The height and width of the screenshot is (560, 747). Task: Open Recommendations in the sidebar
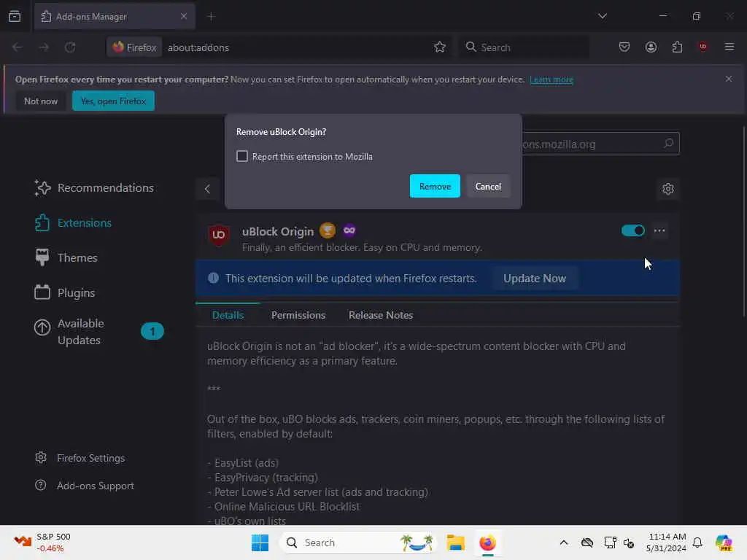[x=94, y=187]
